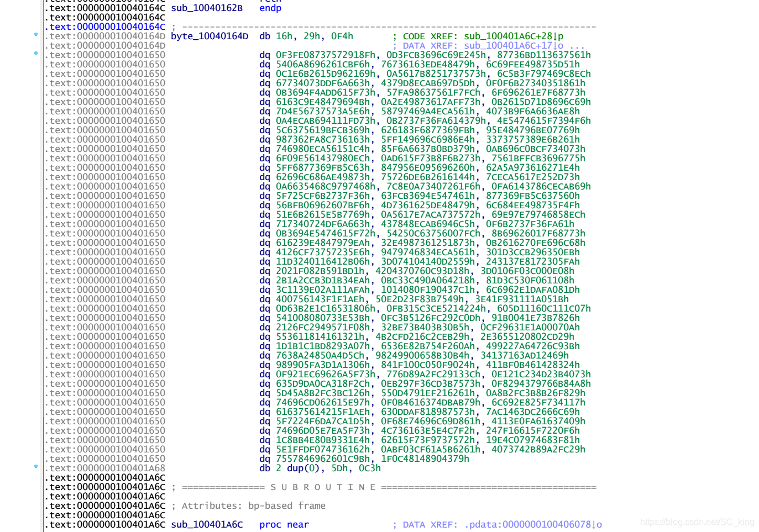Click hex value 81D3C530F061108h
The width and height of the screenshot is (759, 532).
530,280
